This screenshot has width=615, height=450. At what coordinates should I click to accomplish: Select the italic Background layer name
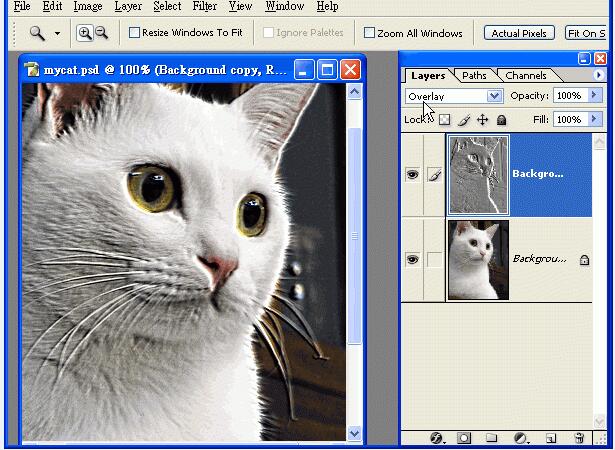tap(539, 259)
